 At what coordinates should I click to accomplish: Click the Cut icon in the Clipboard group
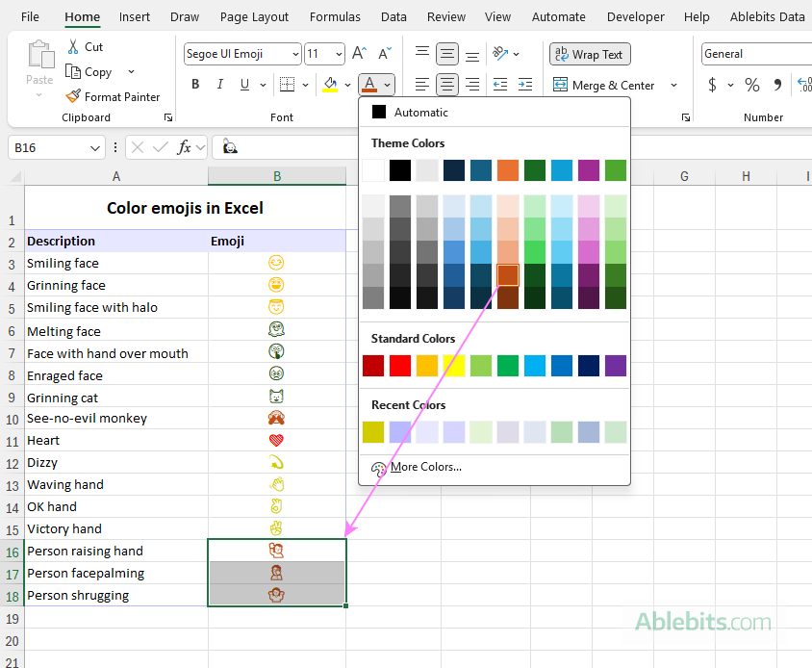pos(72,46)
